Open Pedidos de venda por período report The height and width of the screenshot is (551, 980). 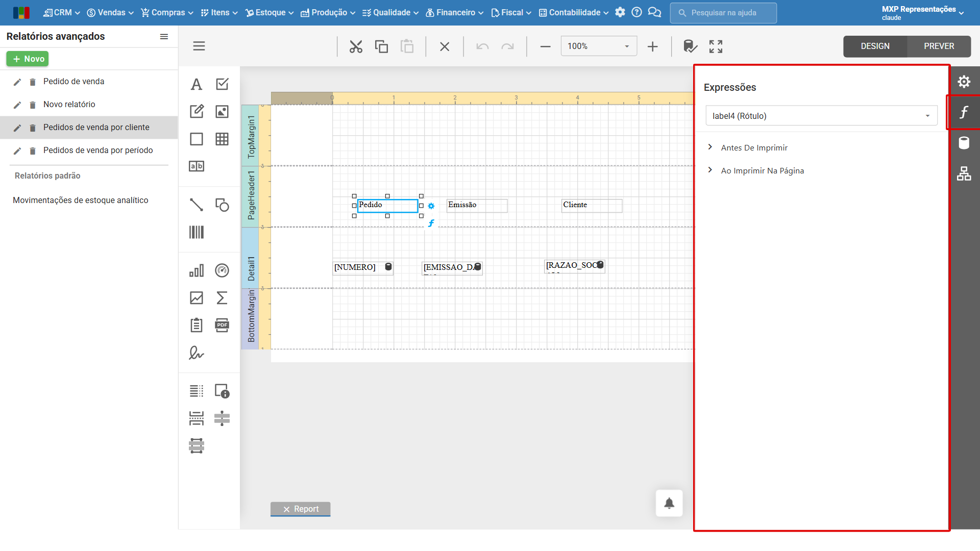pos(98,151)
